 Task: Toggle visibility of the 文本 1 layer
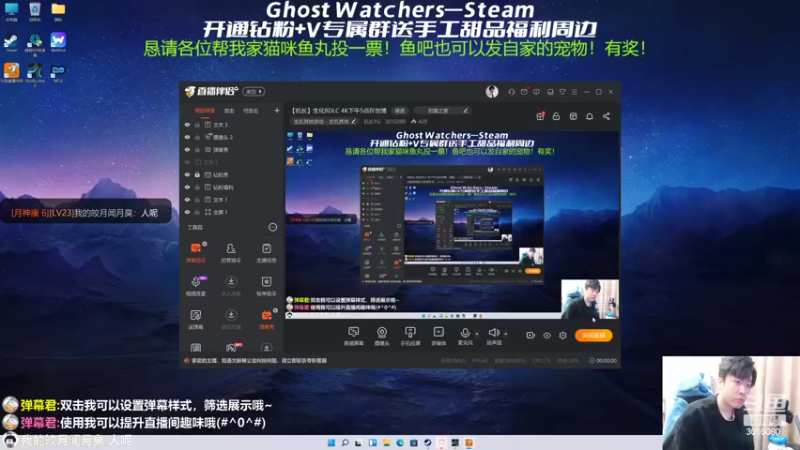click(187, 199)
